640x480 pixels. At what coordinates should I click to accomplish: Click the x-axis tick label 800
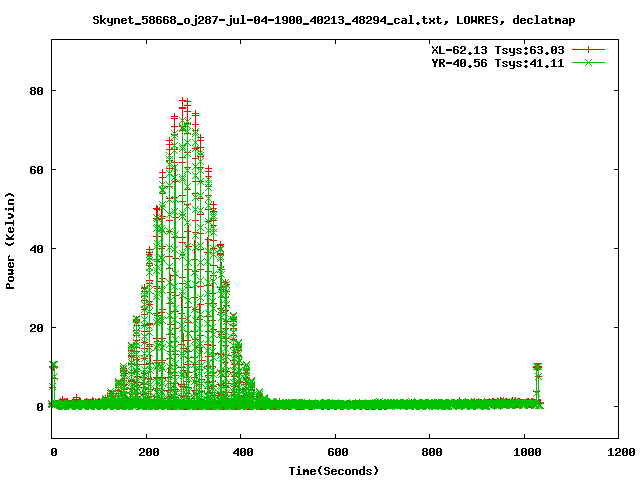[432, 452]
